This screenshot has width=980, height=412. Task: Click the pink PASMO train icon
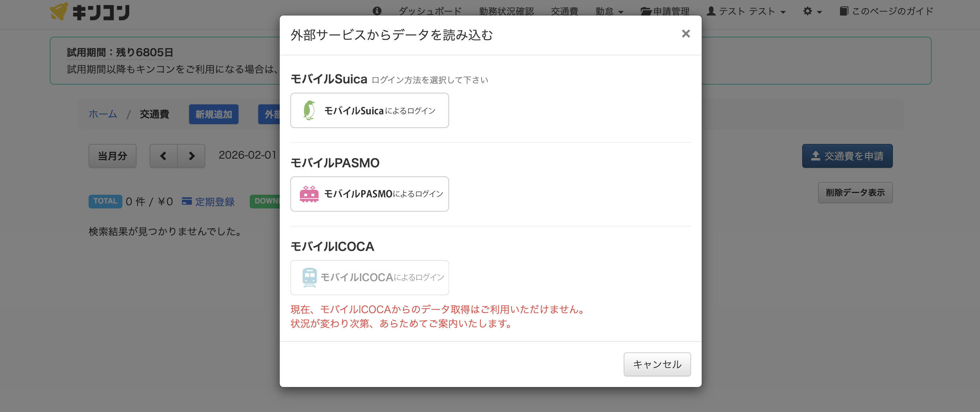309,194
